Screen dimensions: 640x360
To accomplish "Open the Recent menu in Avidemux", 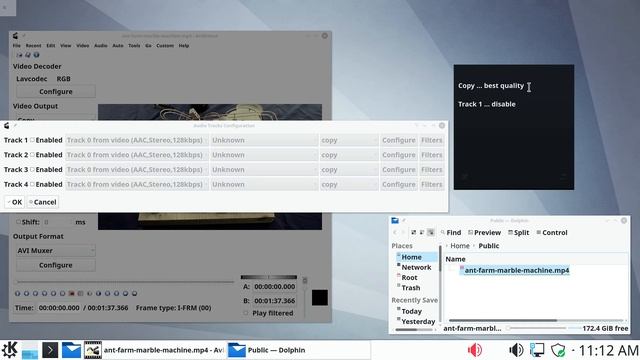I will tap(33, 46).
